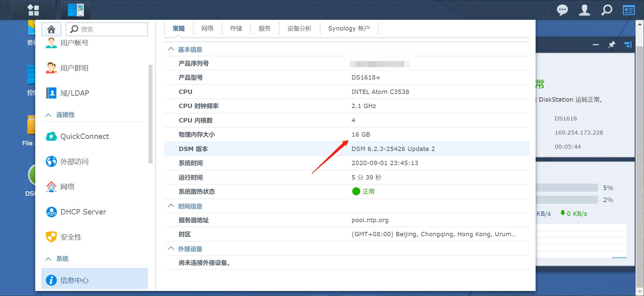Screen dimensions: 644x296
Task: Open the 服务 tab
Action: click(264, 29)
